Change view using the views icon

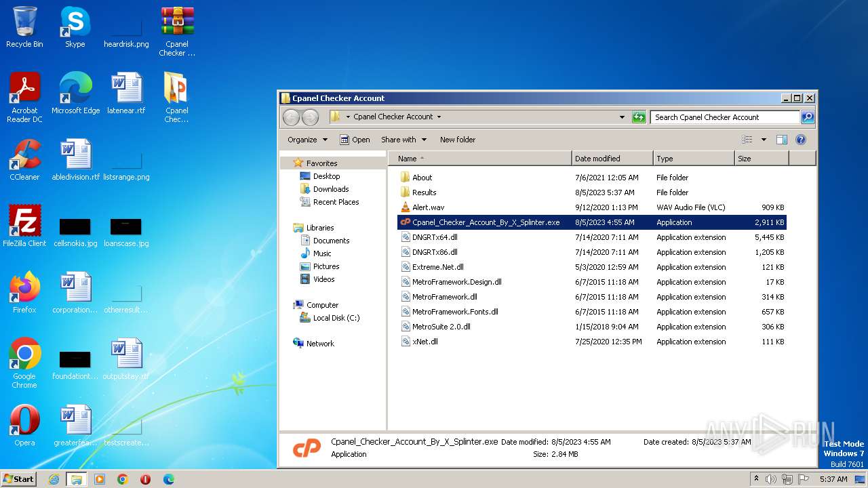click(747, 140)
